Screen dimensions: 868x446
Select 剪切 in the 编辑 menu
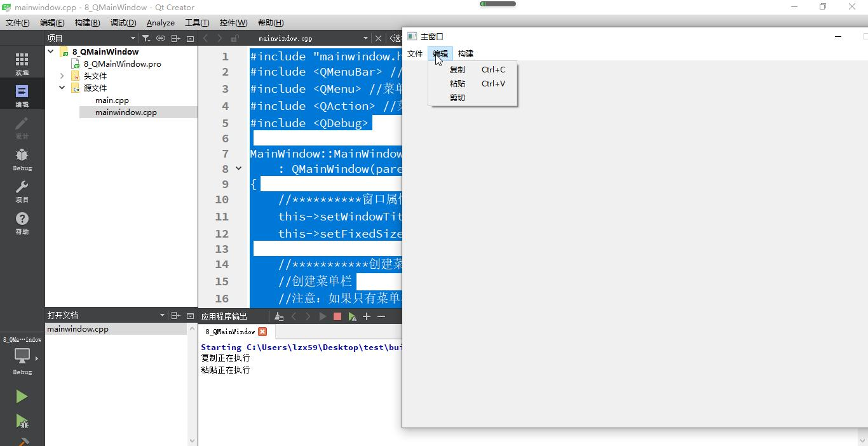[457, 97]
